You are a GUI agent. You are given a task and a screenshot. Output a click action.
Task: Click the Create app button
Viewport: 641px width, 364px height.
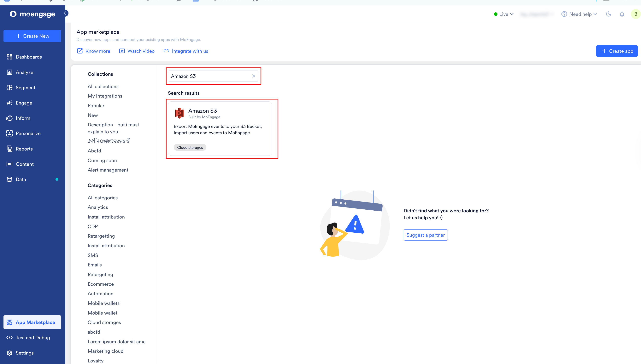coord(617,51)
